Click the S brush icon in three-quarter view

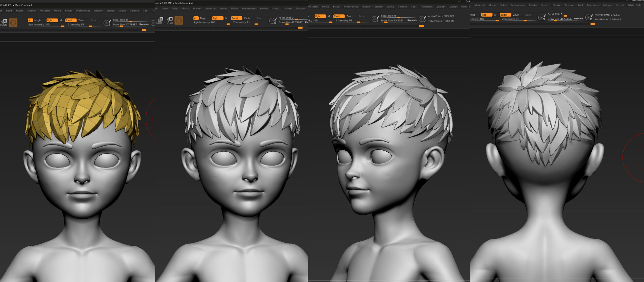375,19
